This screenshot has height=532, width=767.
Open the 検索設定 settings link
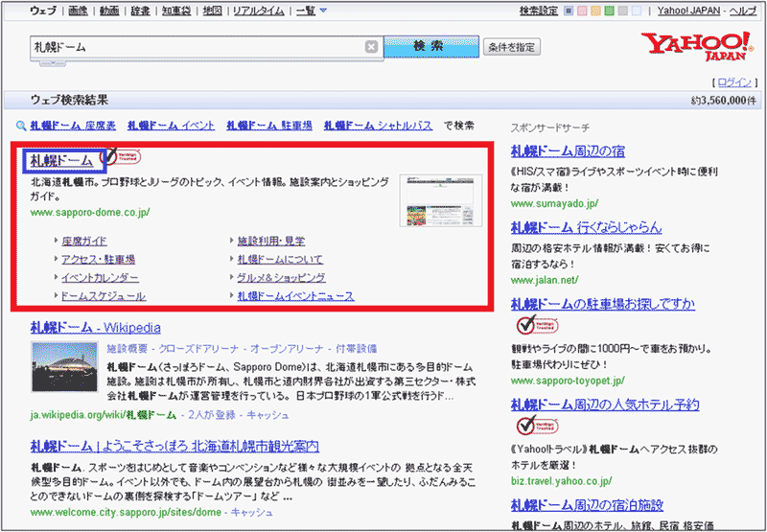pos(538,12)
